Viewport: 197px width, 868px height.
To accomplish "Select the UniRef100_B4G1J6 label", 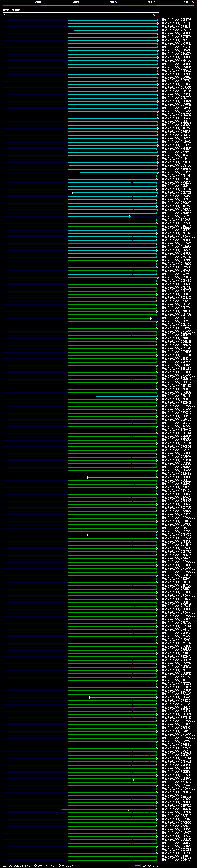I will 177,226.
